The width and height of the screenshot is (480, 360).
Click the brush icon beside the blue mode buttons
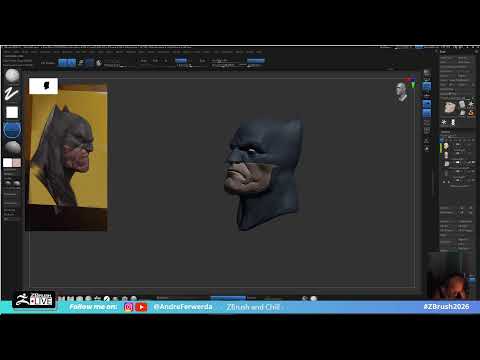click(81, 63)
